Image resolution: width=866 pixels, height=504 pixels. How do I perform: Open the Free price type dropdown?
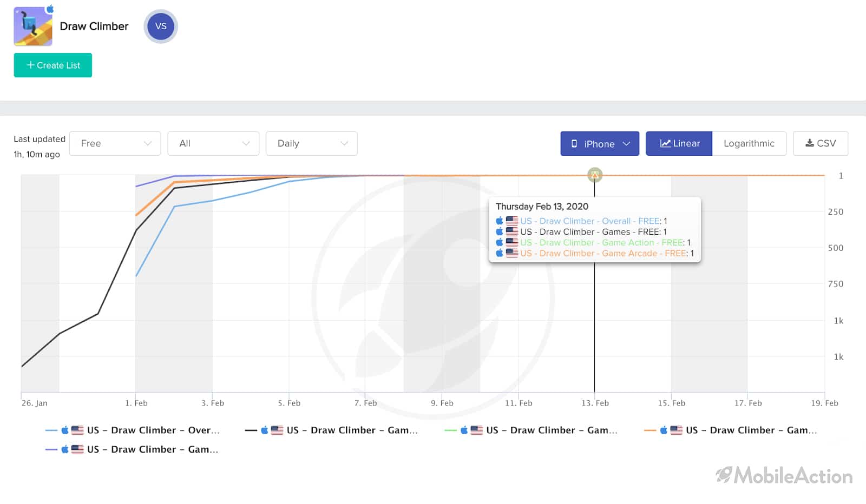click(115, 143)
